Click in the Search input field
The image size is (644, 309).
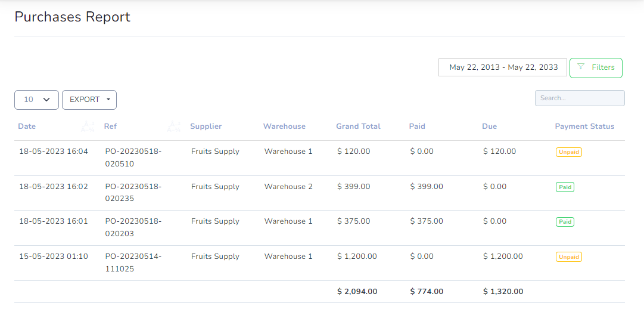point(580,98)
